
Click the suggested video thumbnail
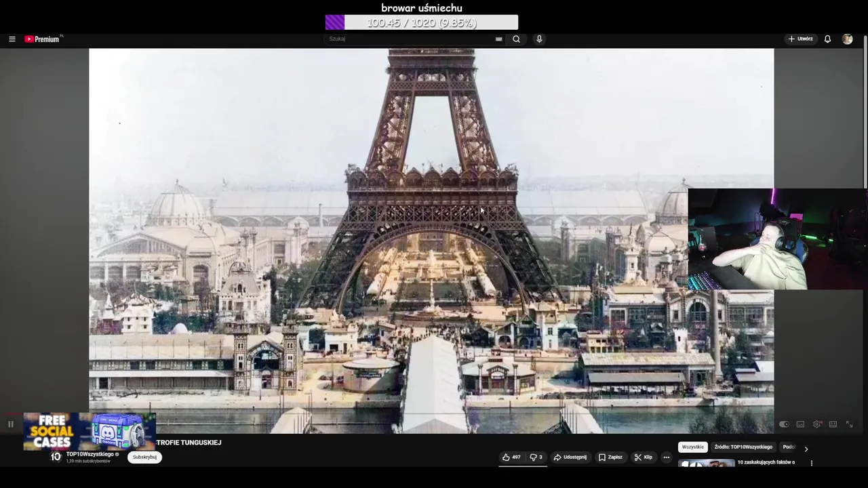tap(706, 463)
